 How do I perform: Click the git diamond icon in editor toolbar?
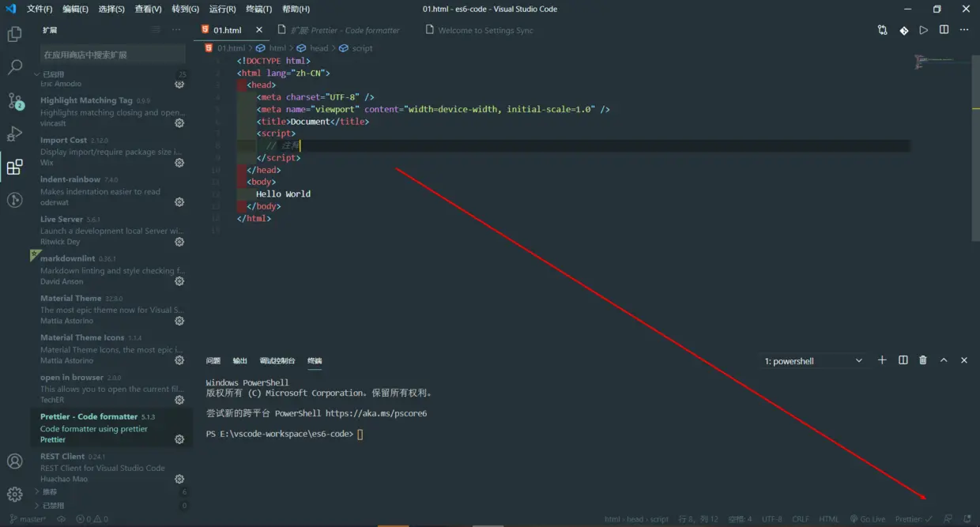pyautogui.click(x=903, y=30)
